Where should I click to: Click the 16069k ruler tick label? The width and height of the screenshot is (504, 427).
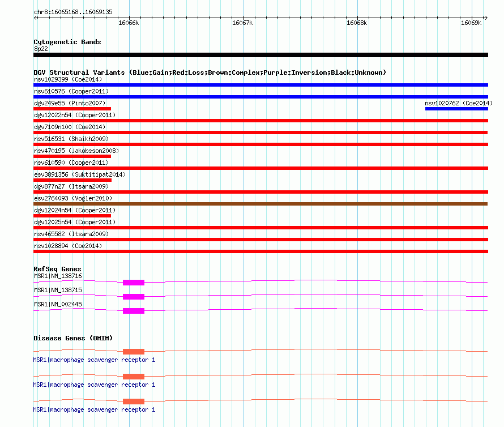(471, 23)
